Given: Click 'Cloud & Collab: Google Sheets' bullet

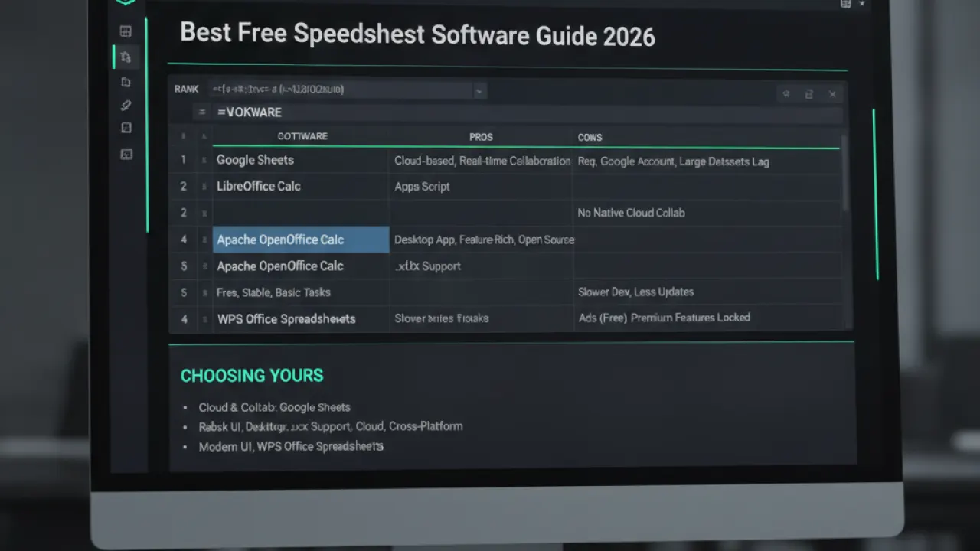Looking at the screenshot, I should 275,408.
